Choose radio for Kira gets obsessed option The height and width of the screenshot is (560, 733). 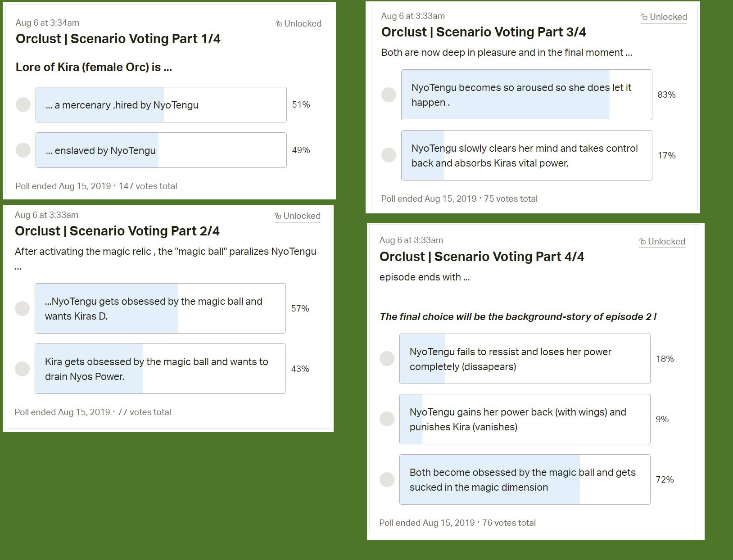[x=22, y=369]
